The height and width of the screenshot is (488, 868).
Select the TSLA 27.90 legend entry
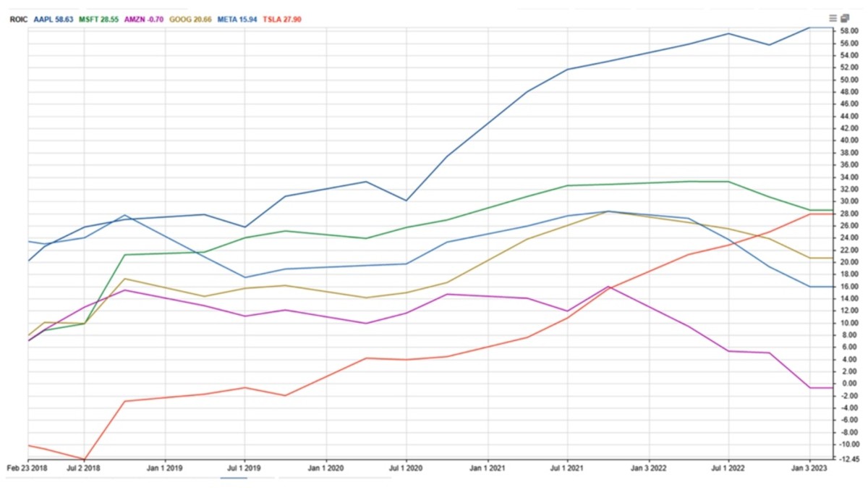281,19
